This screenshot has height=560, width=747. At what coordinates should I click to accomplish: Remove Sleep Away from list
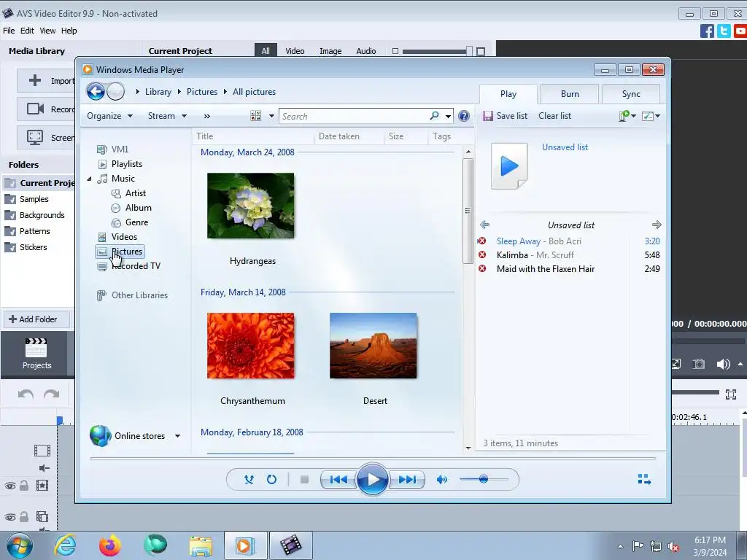tap(482, 241)
